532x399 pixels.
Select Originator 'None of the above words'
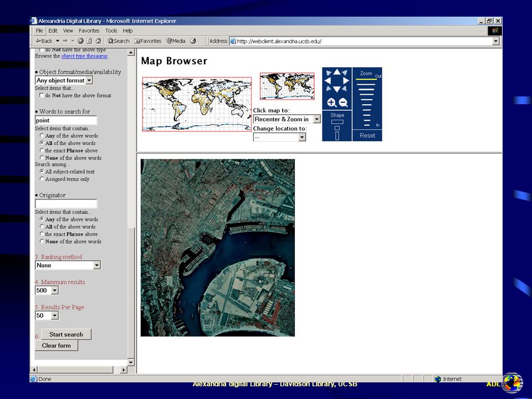pyautogui.click(x=42, y=241)
